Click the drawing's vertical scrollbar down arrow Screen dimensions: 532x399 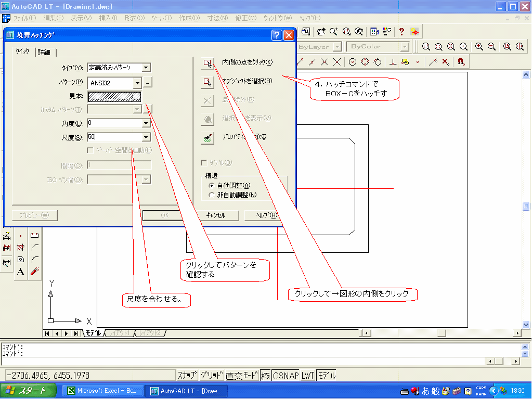(526, 325)
